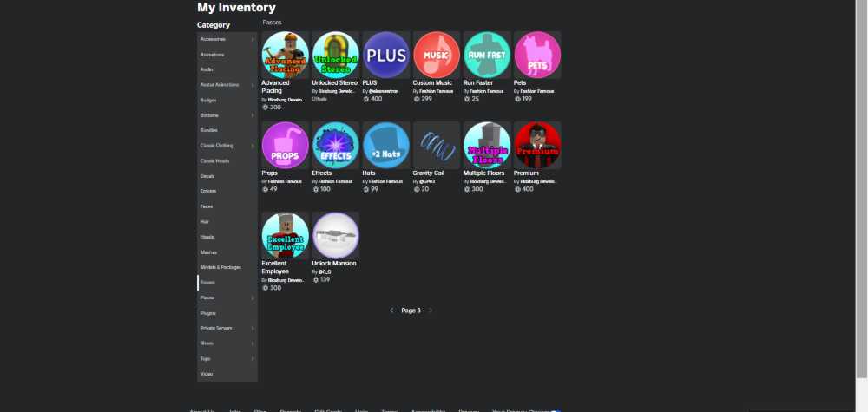Click the Multiple Floors pass icon
This screenshot has height=412, width=868.
[x=487, y=145]
